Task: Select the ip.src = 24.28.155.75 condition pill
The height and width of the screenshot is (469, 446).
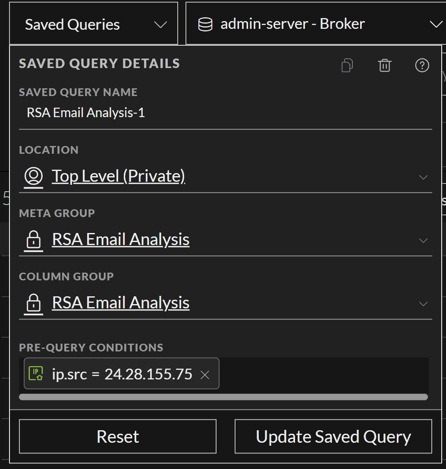Action: coord(122,374)
